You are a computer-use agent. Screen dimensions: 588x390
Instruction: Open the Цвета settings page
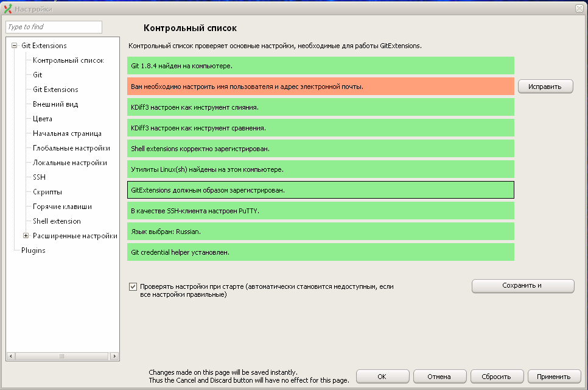click(43, 119)
